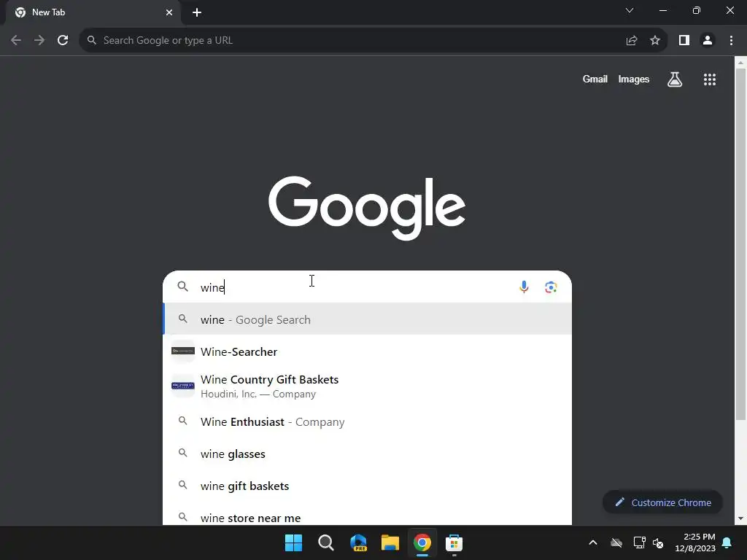This screenshot has height=560, width=747.
Task: Choose Wine Country Gift Baskets suggestion
Action: 368,386
